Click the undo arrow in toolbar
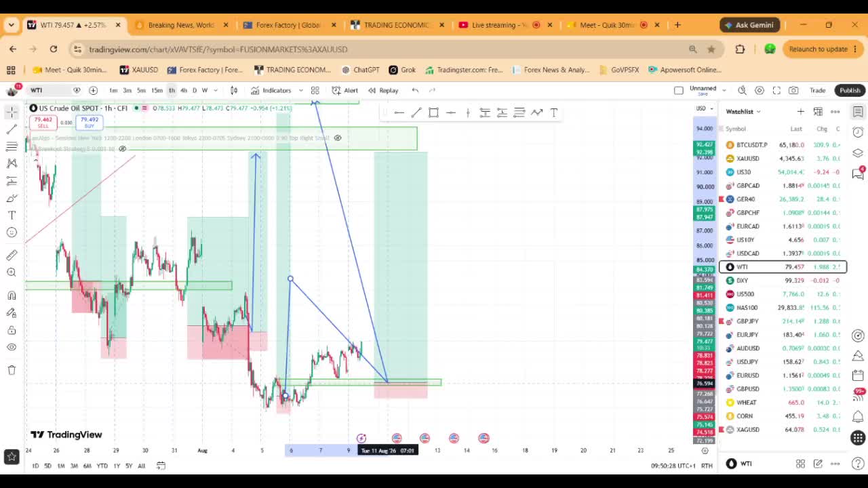Screen dimensions: 868x488 point(415,90)
